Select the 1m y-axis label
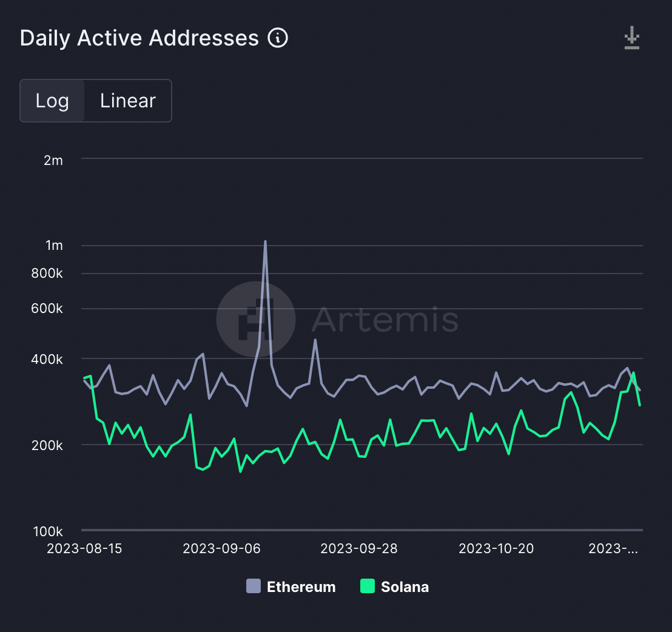Viewport: 672px width, 632px height. (54, 245)
